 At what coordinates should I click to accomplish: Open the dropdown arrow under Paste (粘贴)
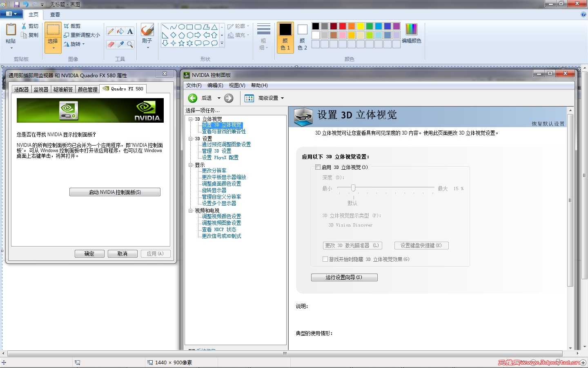coord(11,48)
